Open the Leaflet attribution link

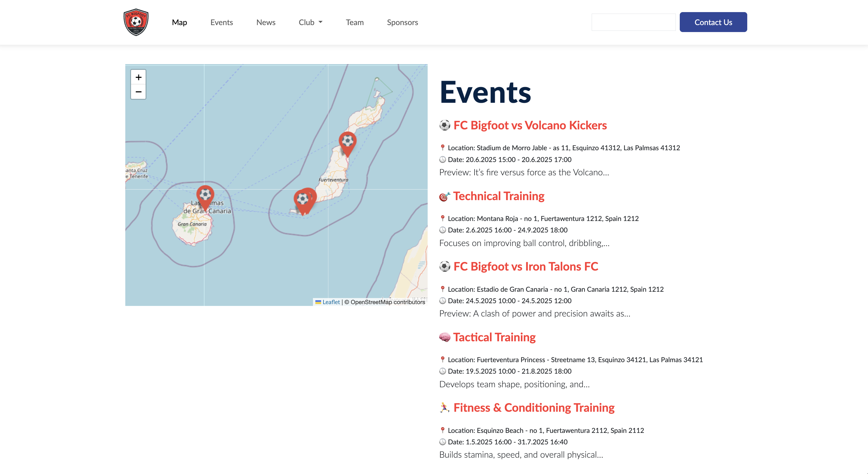(x=331, y=302)
